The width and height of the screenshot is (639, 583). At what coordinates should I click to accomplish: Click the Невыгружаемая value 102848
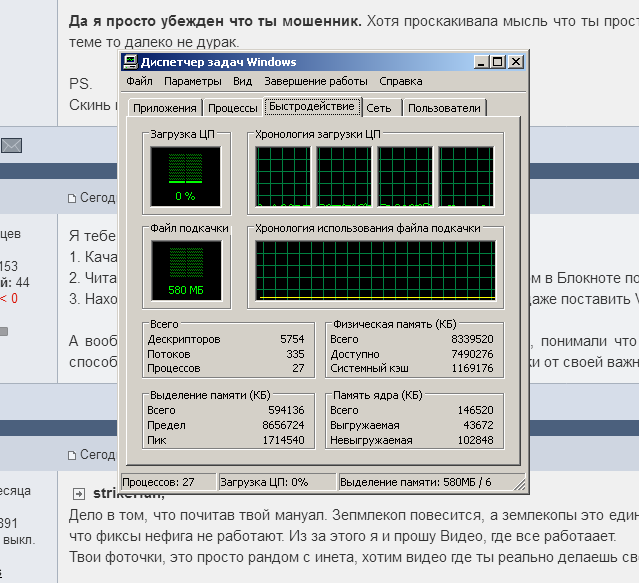[476, 440]
